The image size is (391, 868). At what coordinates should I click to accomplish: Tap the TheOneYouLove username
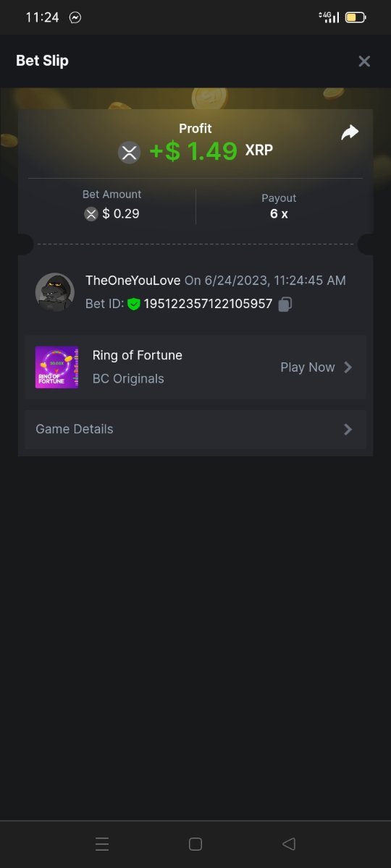[133, 281]
